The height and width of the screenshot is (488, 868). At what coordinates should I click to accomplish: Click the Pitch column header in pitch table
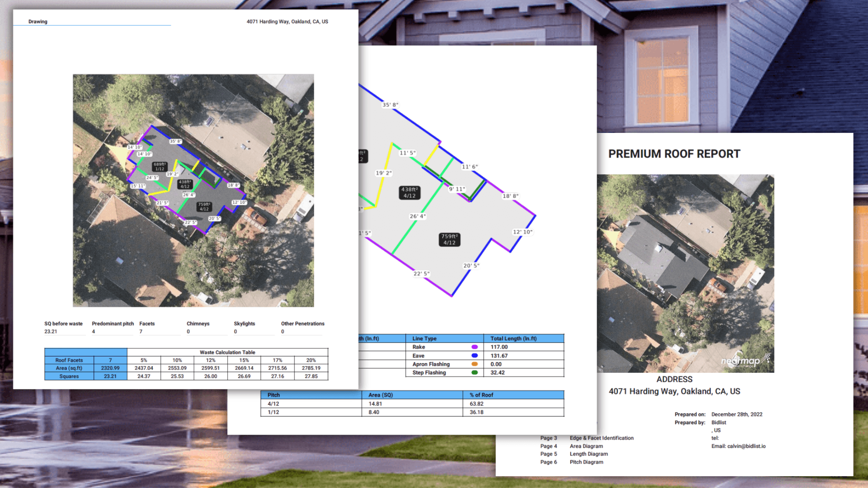pyautogui.click(x=274, y=395)
